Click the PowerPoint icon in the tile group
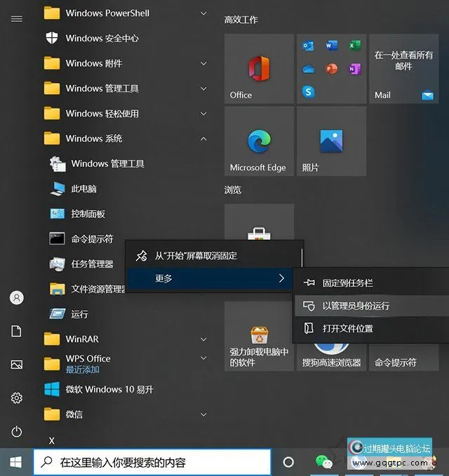 pyautogui.click(x=331, y=69)
